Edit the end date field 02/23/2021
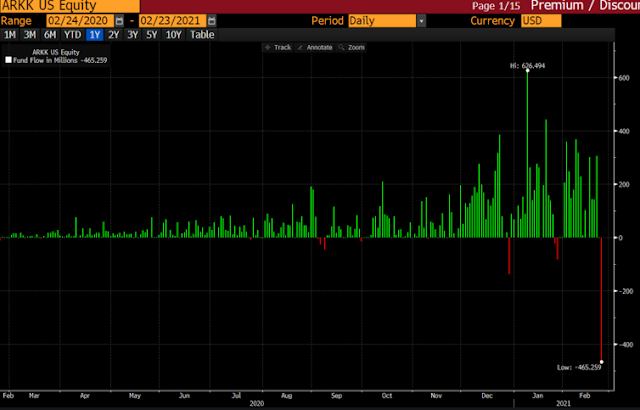 point(172,21)
